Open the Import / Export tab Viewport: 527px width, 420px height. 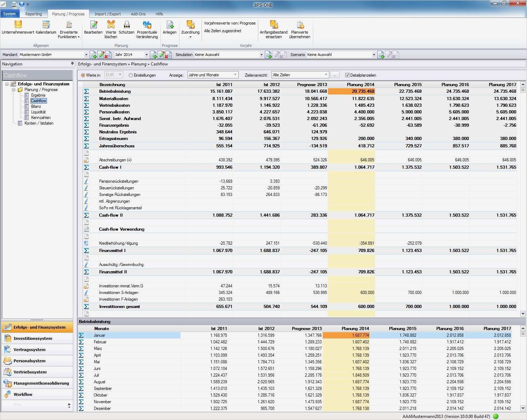pyautogui.click(x=108, y=14)
